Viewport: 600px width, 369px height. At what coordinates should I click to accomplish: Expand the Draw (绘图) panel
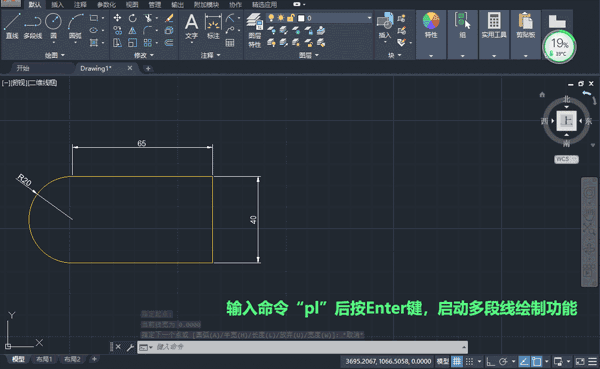pyautogui.click(x=54, y=55)
